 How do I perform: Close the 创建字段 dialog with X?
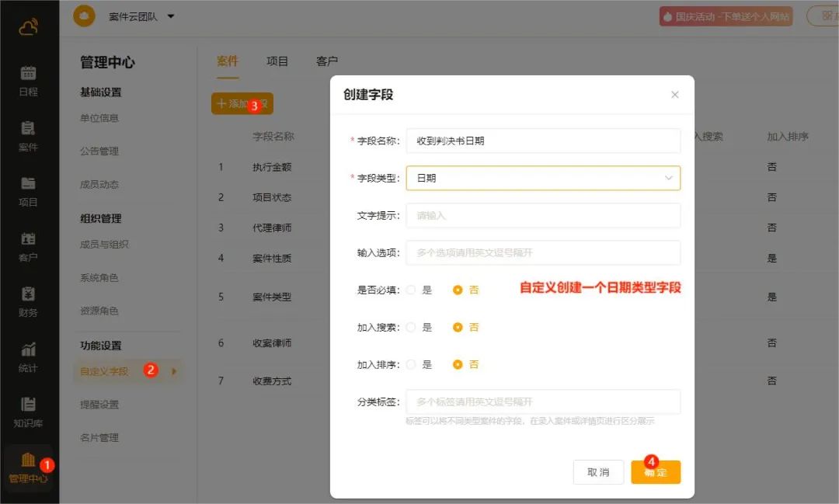point(674,95)
